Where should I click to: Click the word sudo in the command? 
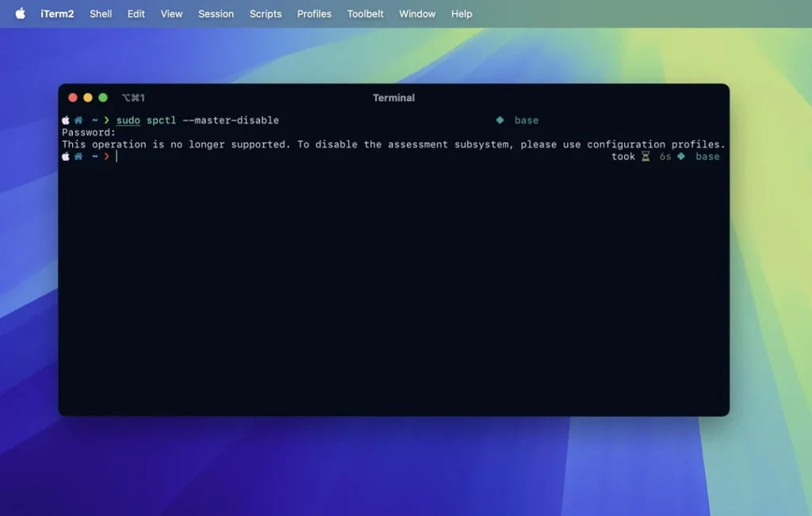point(128,120)
